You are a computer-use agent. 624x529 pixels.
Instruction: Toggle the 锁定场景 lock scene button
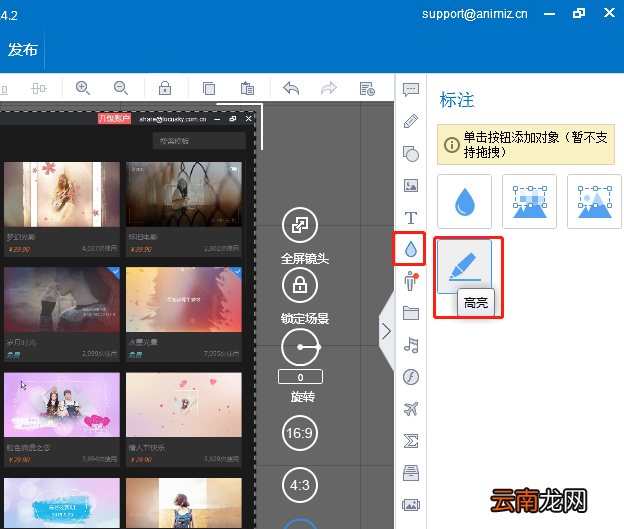click(x=300, y=285)
